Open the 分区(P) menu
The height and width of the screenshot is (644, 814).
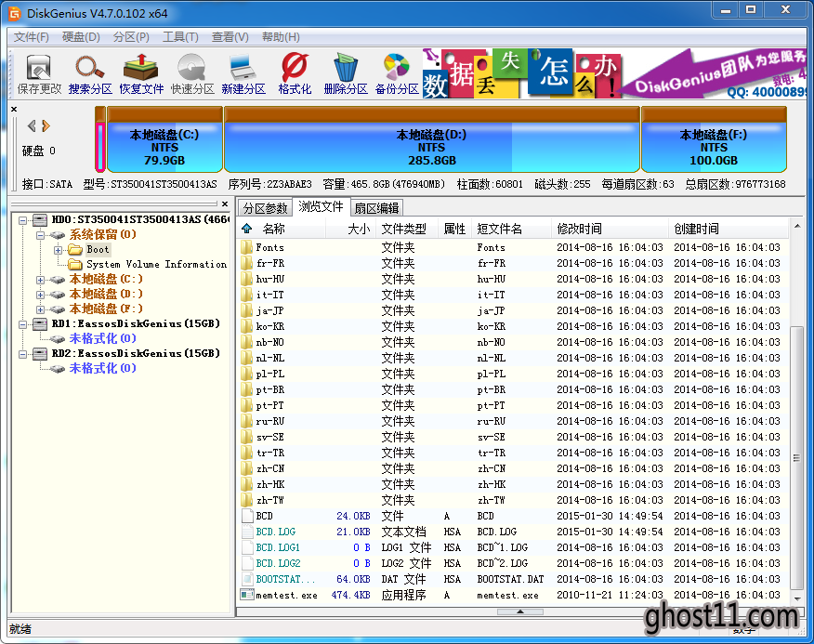(x=131, y=37)
